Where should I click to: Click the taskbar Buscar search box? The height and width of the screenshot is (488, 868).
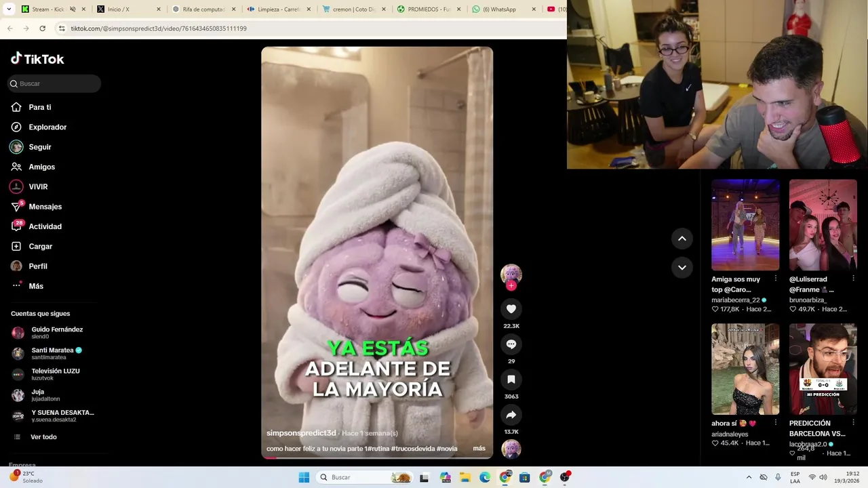tap(365, 477)
